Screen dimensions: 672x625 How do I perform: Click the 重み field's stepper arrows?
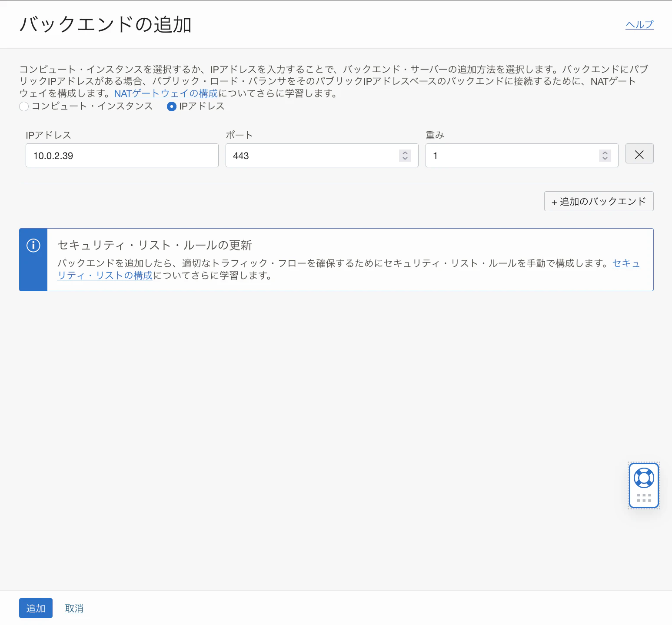605,156
